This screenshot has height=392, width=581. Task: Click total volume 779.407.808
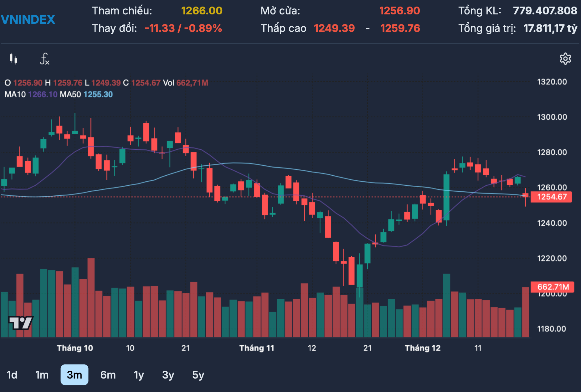545,11
